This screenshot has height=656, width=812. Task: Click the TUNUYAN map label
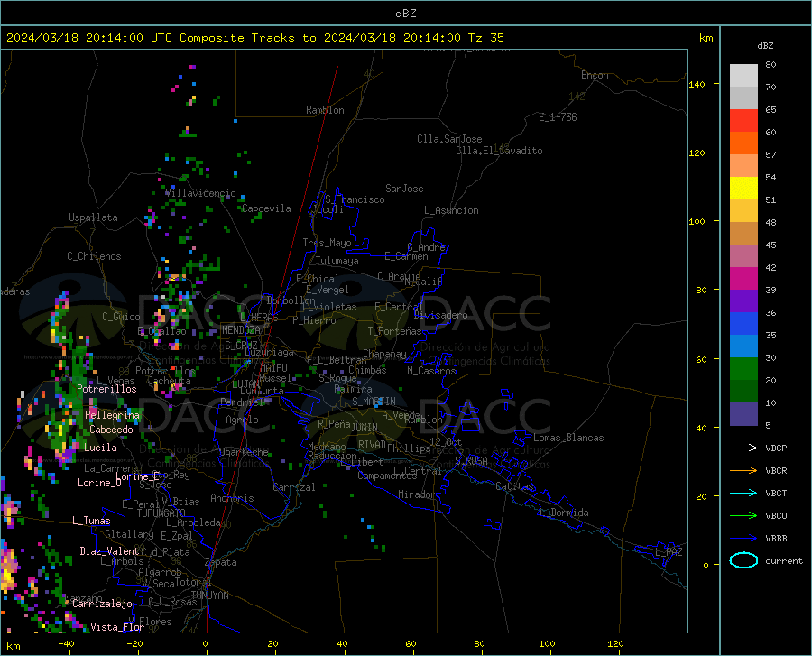pyautogui.click(x=209, y=595)
